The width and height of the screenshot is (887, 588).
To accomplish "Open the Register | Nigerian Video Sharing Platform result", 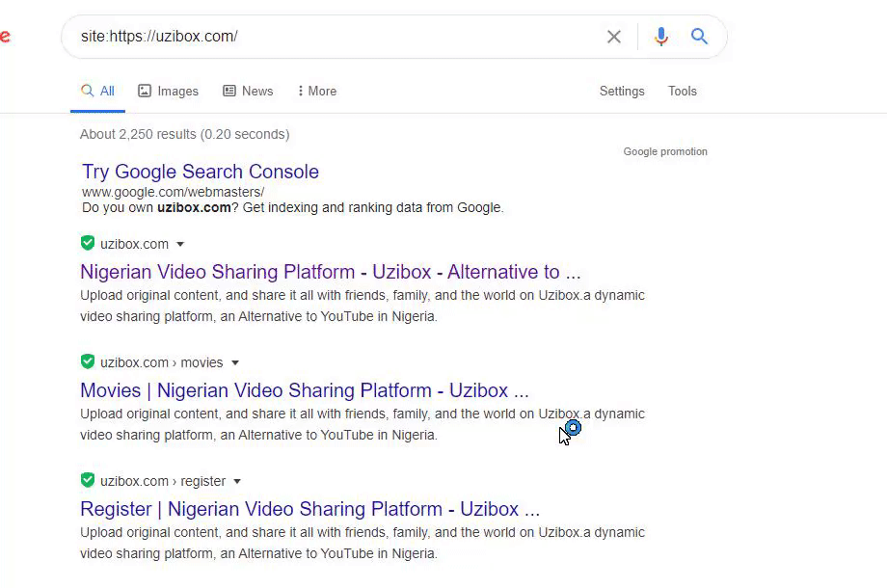I will pos(309,509).
